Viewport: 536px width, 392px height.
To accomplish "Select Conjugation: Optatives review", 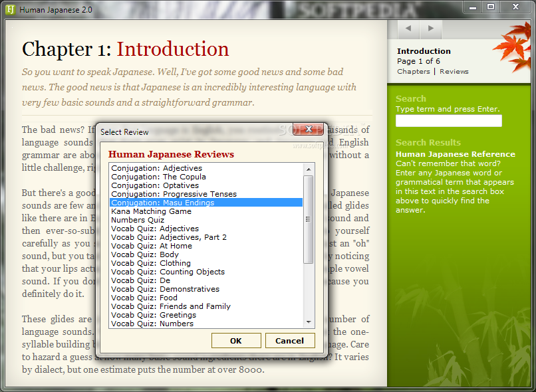I will [206, 185].
